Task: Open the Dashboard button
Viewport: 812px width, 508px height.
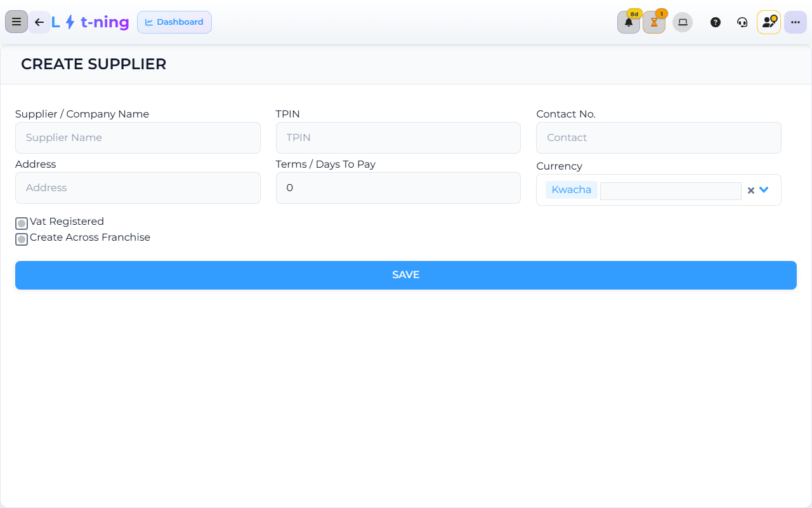Action: 174,22
